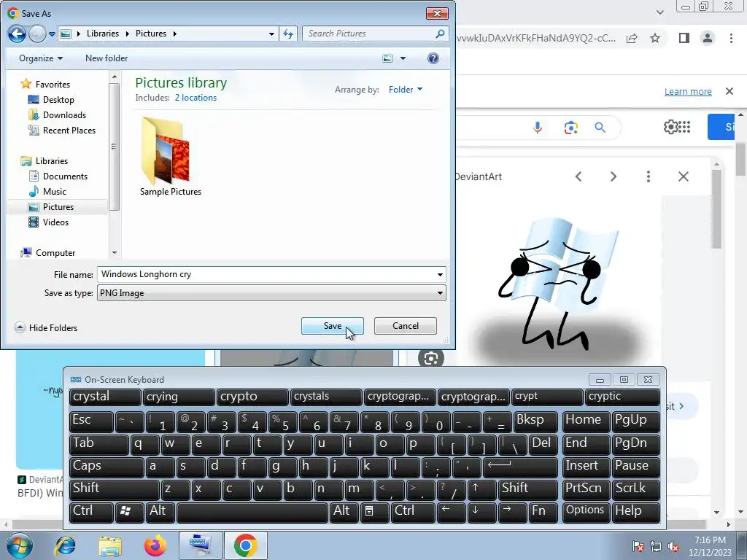The height and width of the screenshot is (560, 747).
Task: Choose 'cryptic' keyboard prediction
Action: click(x=622, y=397)
